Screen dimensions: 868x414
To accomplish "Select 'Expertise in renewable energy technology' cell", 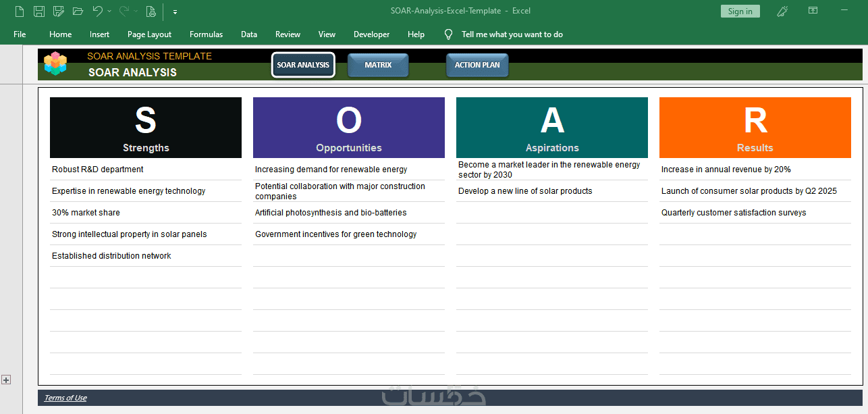I will pos(146,191).
